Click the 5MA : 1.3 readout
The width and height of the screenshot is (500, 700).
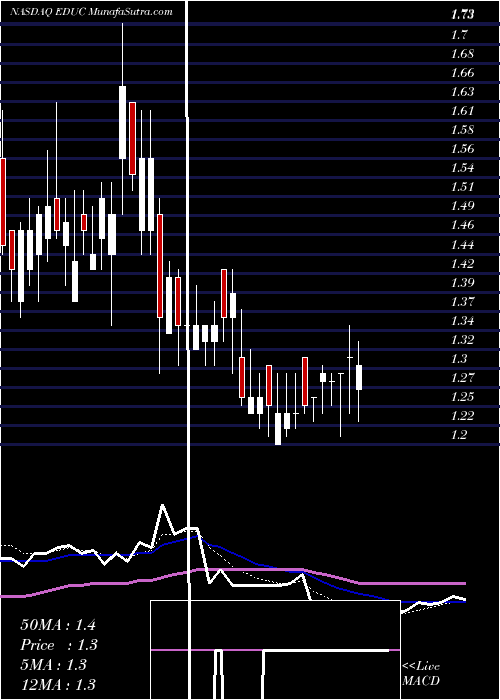click(53, 665)
